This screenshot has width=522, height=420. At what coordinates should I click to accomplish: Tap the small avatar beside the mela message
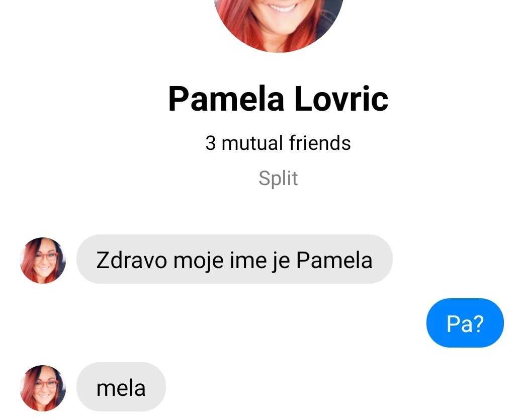click(43, 388)
